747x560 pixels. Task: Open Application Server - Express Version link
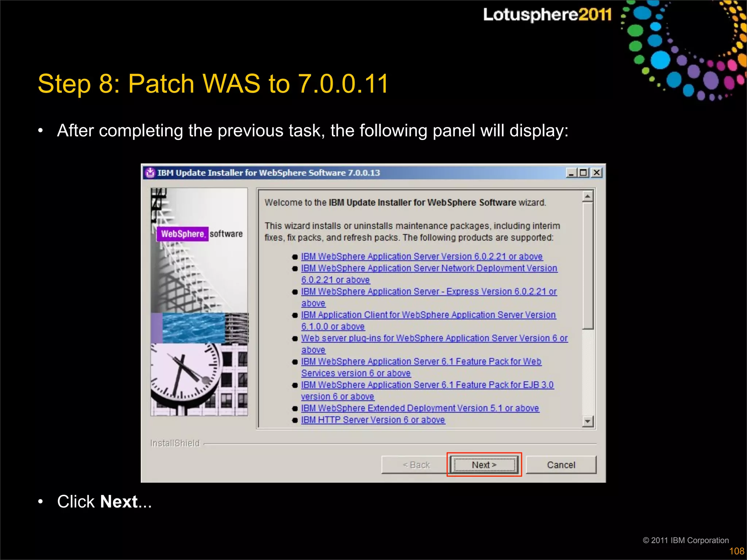pyautogui.click(x=429, y=297)
